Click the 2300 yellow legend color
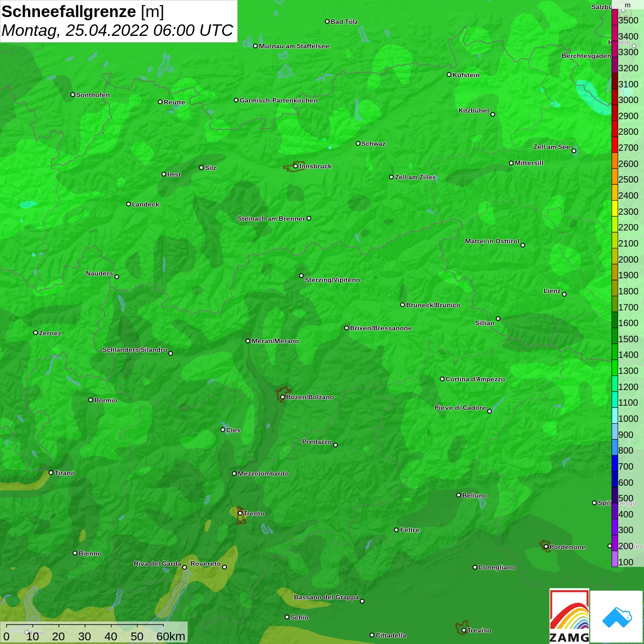 [x=615, y=208]
